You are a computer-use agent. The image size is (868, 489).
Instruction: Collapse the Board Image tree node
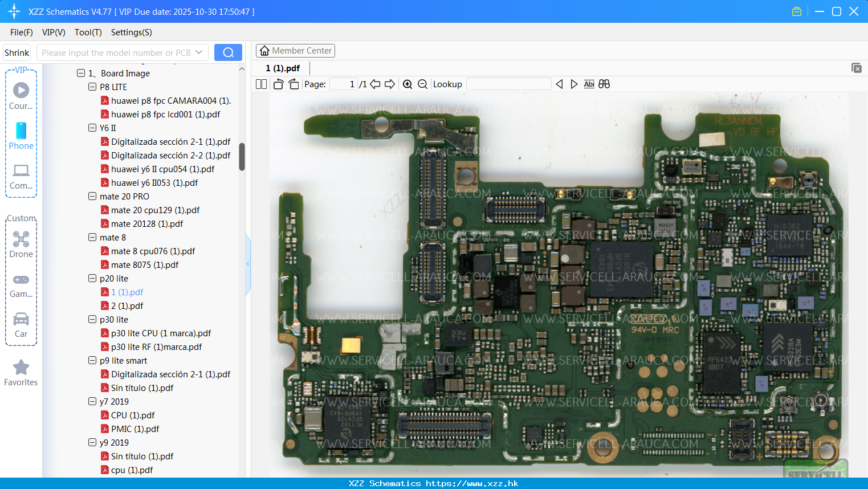click(81, 73)
